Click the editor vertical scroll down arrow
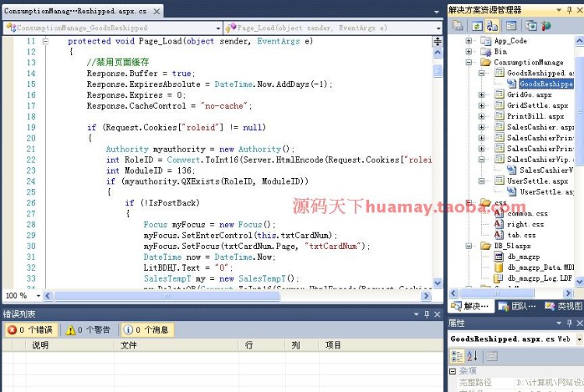The height and width of the screenshot is (392, 584). 438,283
